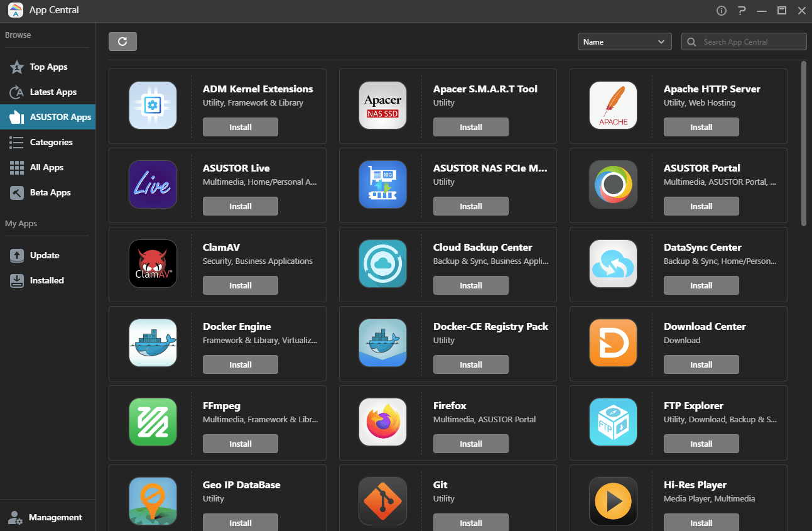Install FTP Explorer
812x531 pixels.
[x=701, y=444]
